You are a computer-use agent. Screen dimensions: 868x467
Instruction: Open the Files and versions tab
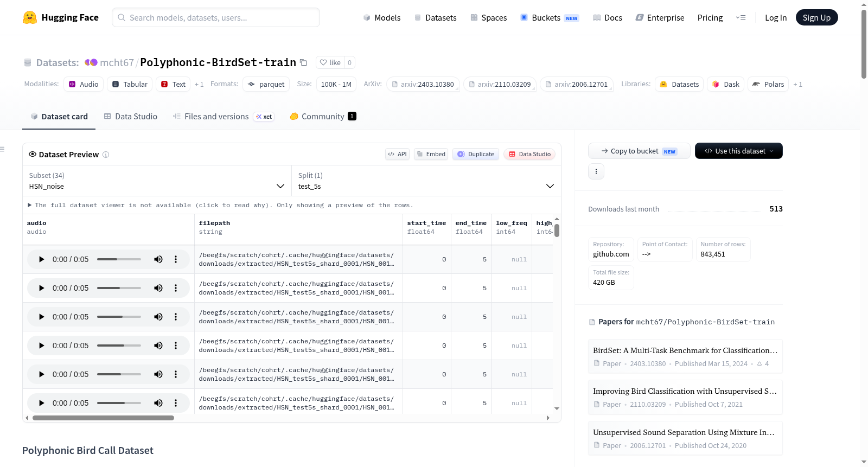coord(224,117)
